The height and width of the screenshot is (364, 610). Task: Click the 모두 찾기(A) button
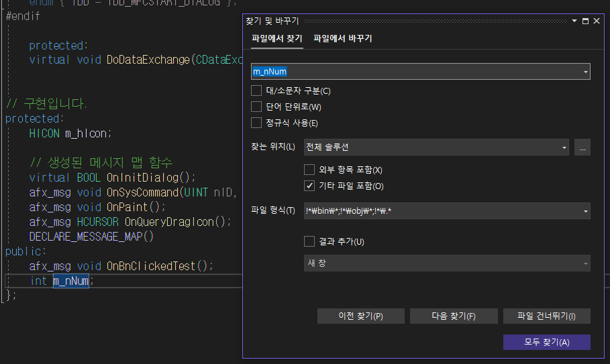547,343
